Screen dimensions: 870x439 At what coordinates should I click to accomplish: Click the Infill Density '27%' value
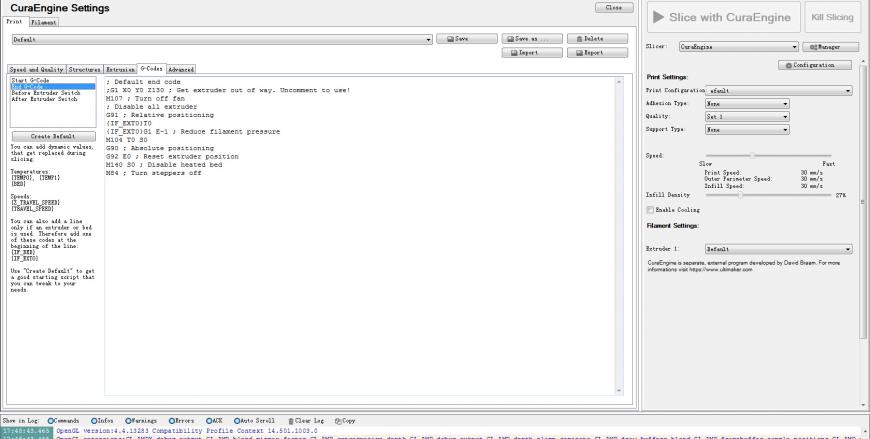tap(841, 195)
